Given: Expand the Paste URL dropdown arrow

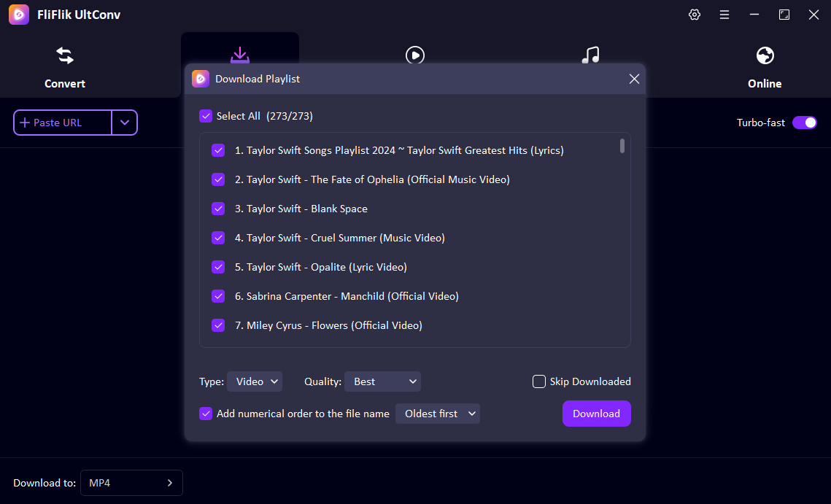Looking at the screenshot, I should point(125,123).
